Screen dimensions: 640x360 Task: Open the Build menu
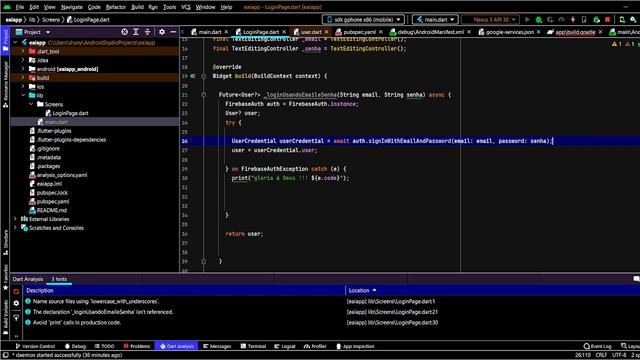point(137,7)
